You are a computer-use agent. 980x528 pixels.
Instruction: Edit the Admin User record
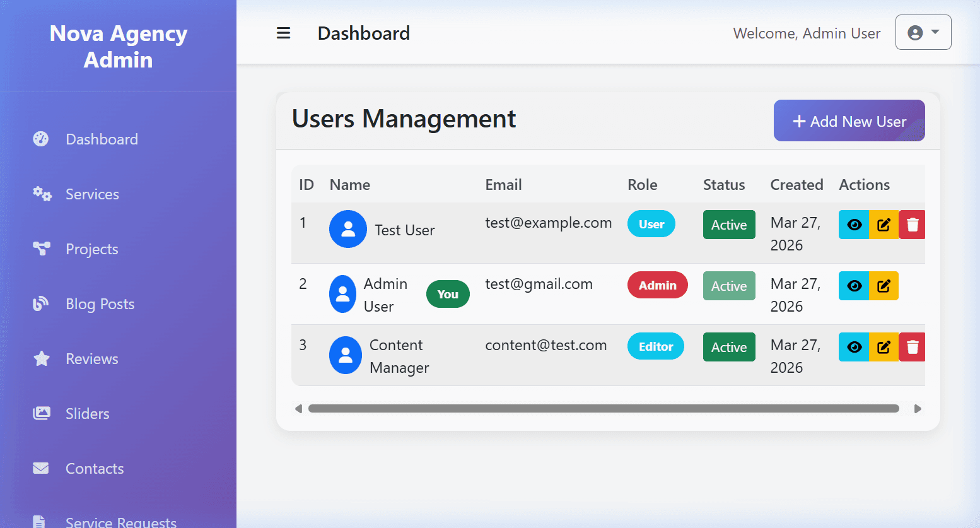[x=884, y=286]
